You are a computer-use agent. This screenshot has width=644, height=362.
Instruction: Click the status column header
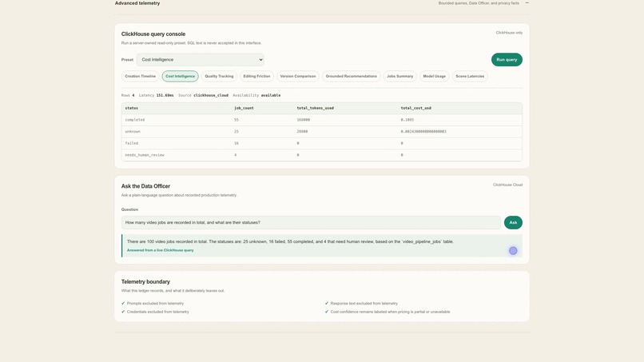[x=131, y=108]
